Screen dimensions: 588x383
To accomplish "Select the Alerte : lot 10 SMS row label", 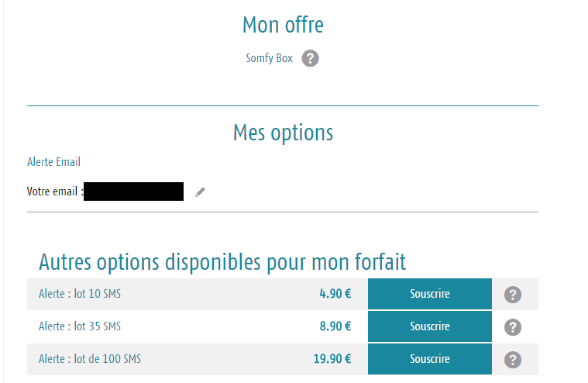I will (x=80, y=294).
